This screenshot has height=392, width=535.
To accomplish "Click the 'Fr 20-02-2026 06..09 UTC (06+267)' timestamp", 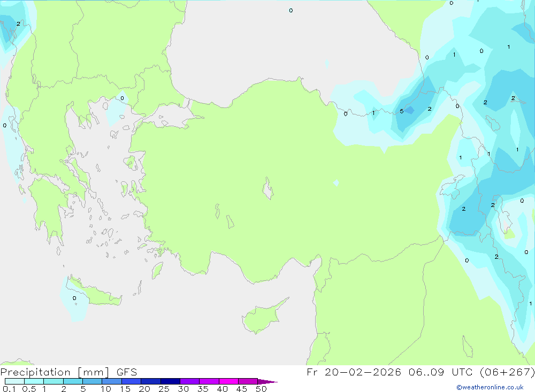I will pyautogui.click(x=421, y=372).
